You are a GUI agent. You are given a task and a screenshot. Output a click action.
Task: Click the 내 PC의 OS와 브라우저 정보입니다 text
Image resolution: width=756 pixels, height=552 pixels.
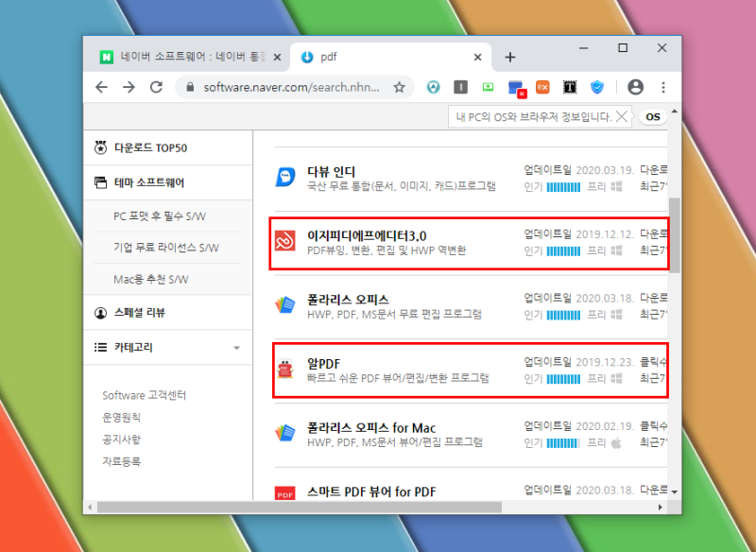(534, 117)
